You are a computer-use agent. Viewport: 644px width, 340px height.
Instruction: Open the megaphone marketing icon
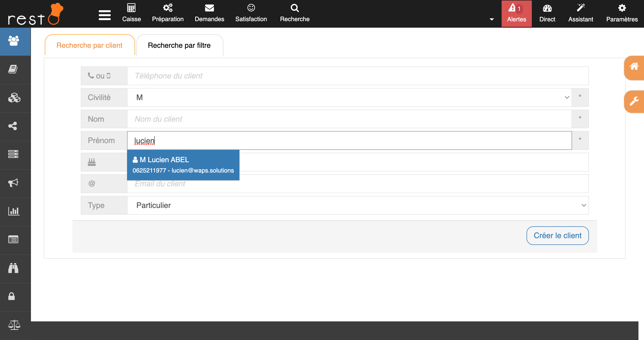tap(13, 183)
